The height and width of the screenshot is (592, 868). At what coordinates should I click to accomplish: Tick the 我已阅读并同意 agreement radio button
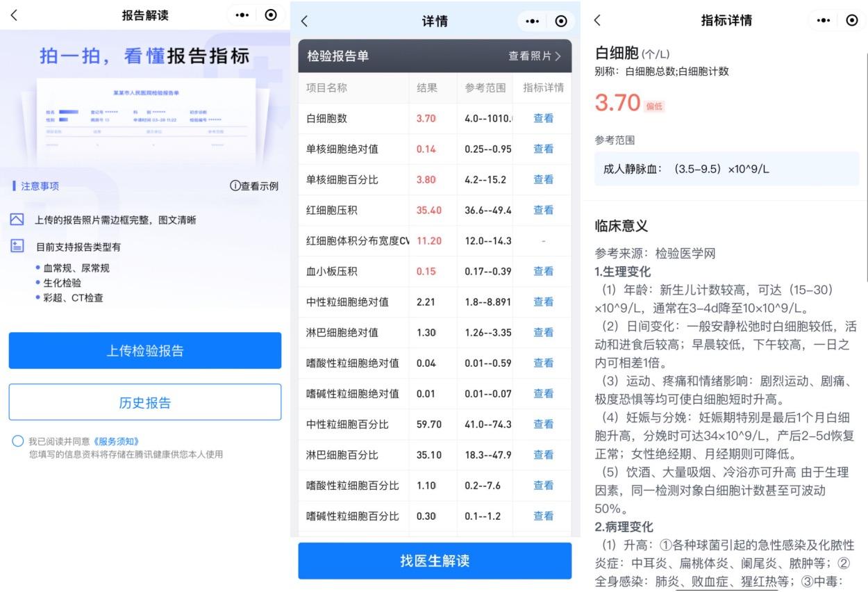click(18, 441)
